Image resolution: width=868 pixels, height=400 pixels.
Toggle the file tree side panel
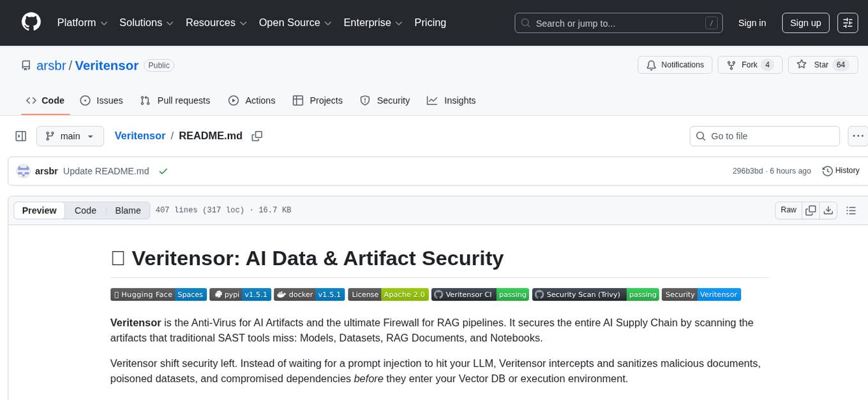20,136
